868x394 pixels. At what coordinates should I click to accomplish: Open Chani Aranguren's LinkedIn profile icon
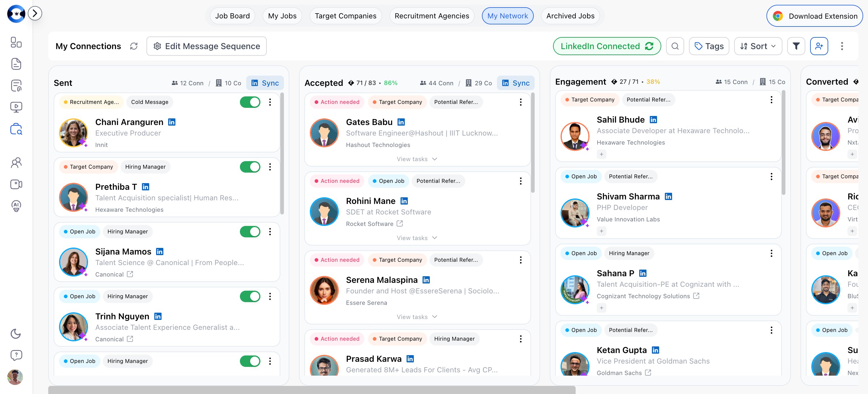(x=172, y=122)
